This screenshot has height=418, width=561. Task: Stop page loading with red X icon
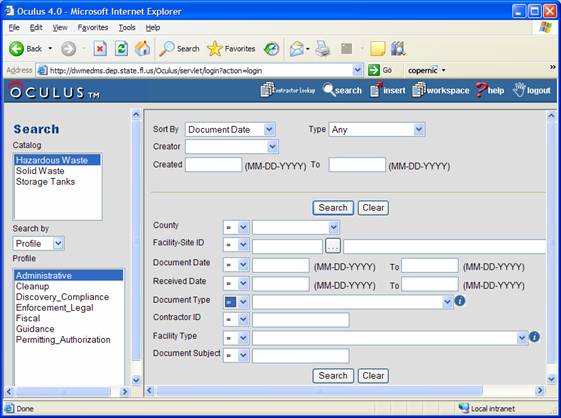coord(100,49)
